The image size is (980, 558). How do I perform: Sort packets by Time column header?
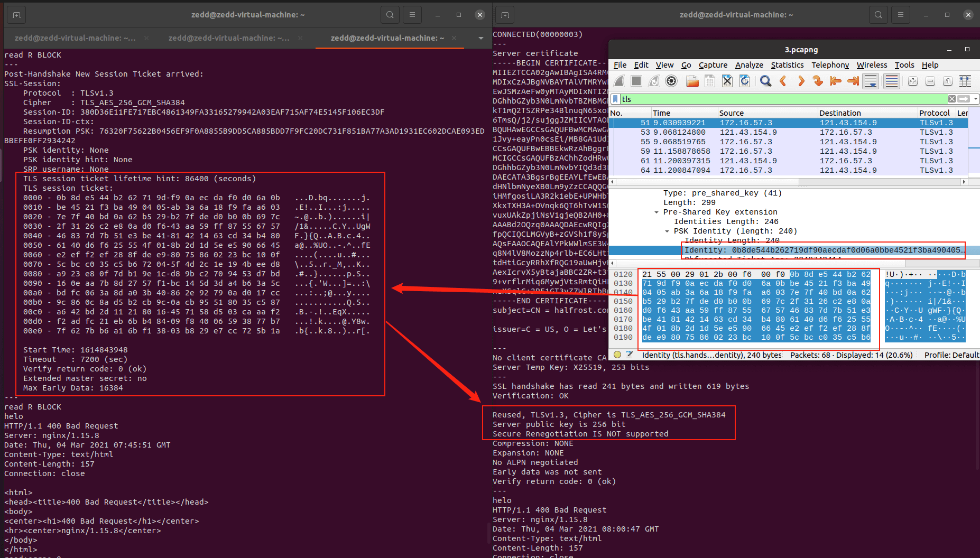point(683,113)
